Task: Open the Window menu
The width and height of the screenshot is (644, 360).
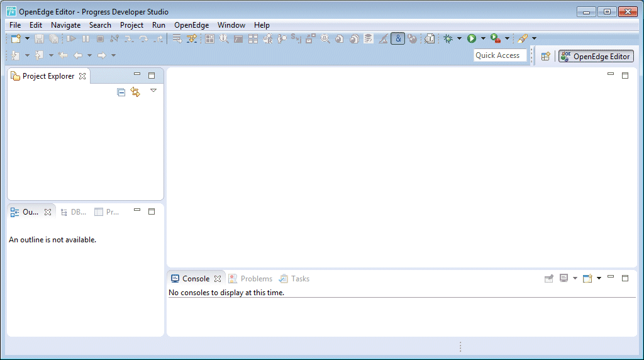Action: coord(231,25)
